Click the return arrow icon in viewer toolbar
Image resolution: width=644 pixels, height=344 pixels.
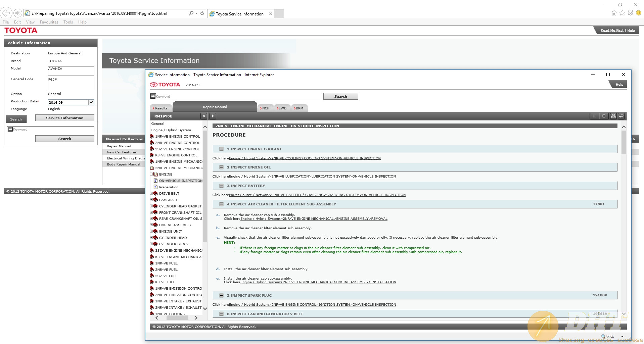coord(621,116)
